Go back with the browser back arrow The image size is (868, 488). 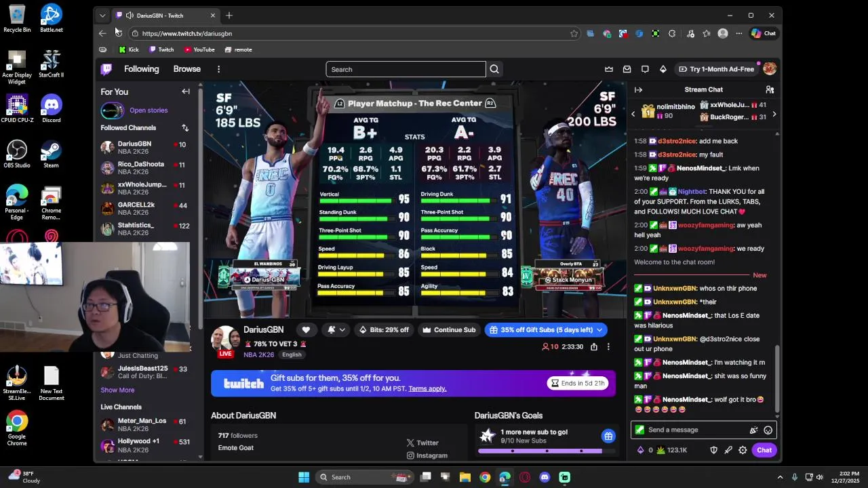(102, 33)
